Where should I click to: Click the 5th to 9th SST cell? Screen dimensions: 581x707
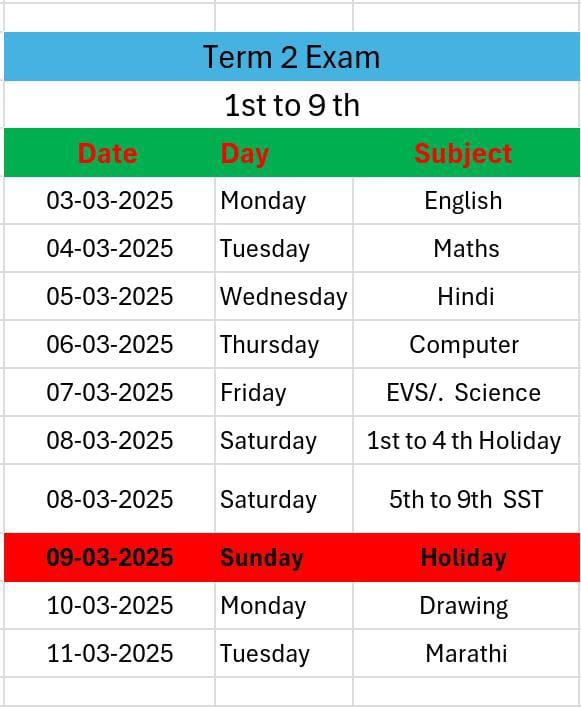point(466,499)
